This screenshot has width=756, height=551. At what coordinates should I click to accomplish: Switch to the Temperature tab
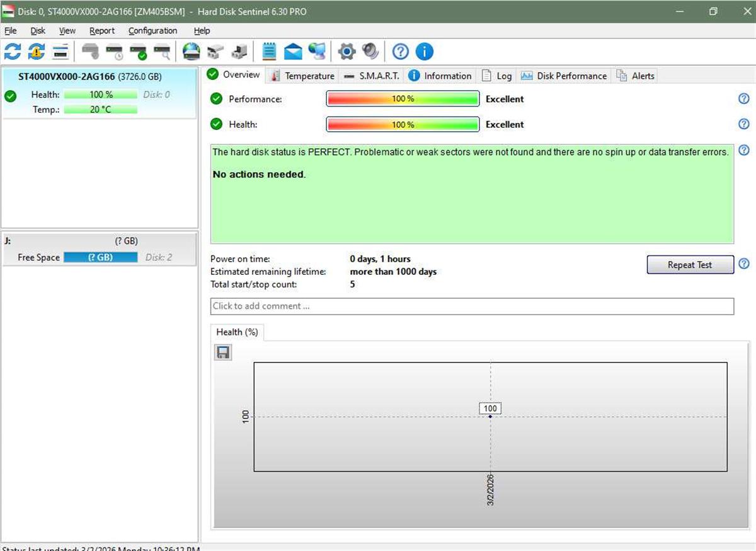(x=302, y=76)
